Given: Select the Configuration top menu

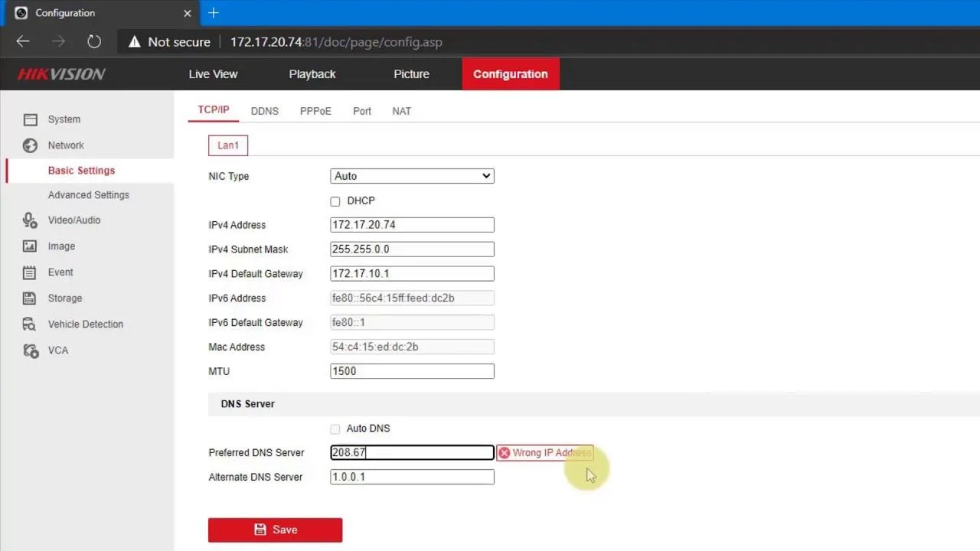Looking at the screenshot, I should pos(511,74).
